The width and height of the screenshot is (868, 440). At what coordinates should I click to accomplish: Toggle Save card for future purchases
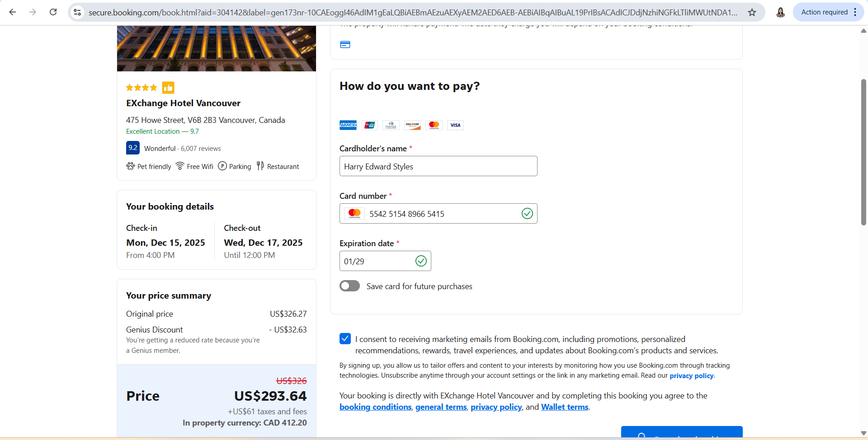(x=349, y=286)
